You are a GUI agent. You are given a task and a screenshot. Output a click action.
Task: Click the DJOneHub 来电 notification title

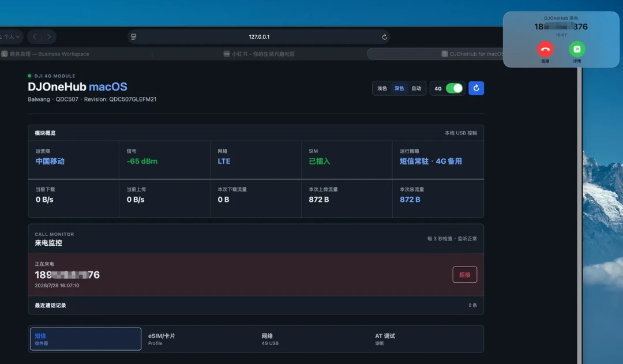[561, 18]
